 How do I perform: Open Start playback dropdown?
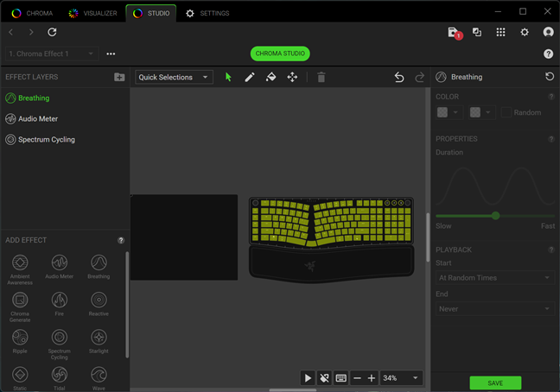tap(494, 277)
